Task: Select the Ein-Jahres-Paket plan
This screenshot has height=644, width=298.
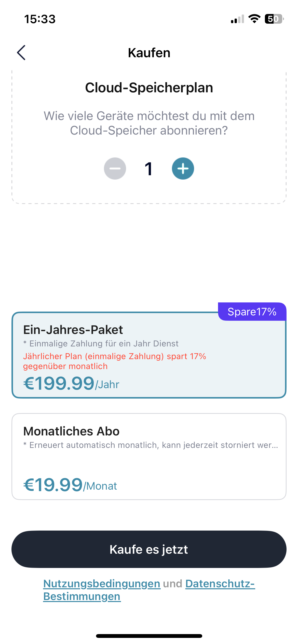Action: 149,355
